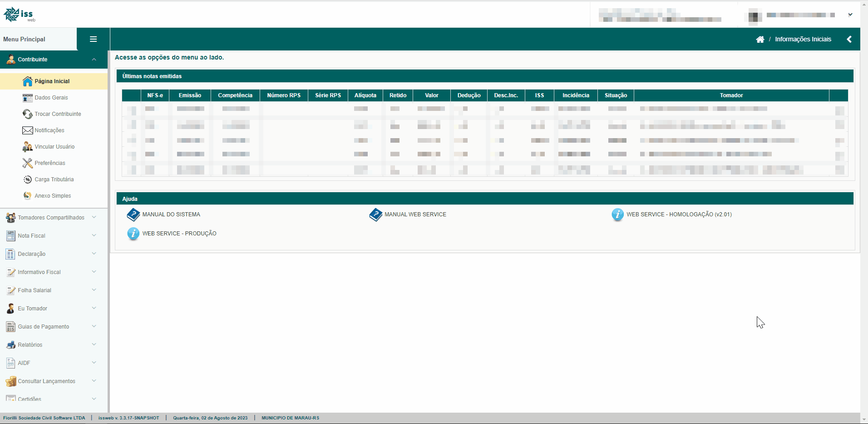The image size is (868, 424).
Task: Collapse the Contribuinte menu section
Action: [94, 60]
